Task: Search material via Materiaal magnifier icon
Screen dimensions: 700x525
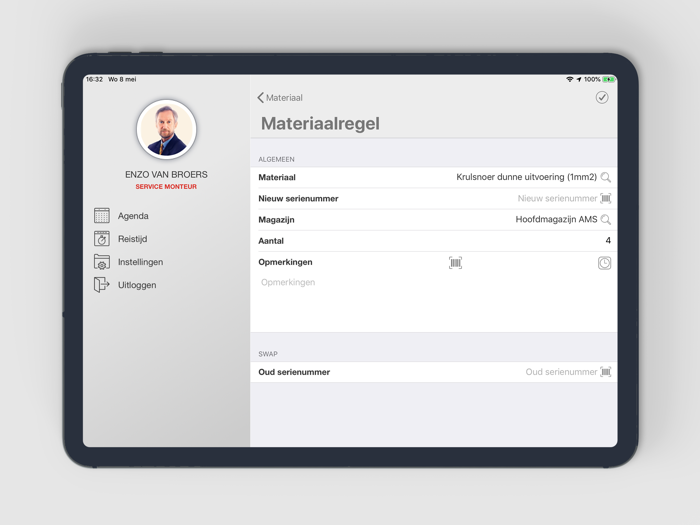Action: 605,177
